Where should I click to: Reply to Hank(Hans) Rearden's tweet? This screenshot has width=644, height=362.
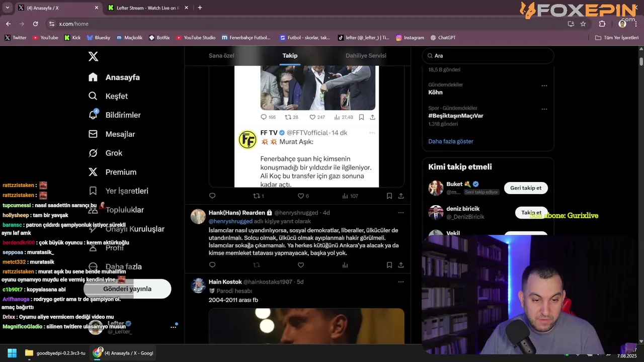(212, 265)
